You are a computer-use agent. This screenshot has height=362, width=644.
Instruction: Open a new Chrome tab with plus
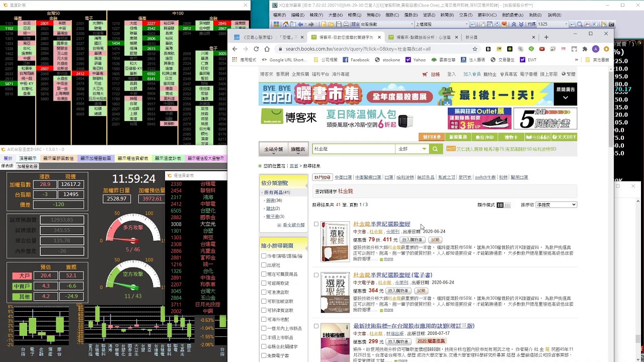pos(546,37)
